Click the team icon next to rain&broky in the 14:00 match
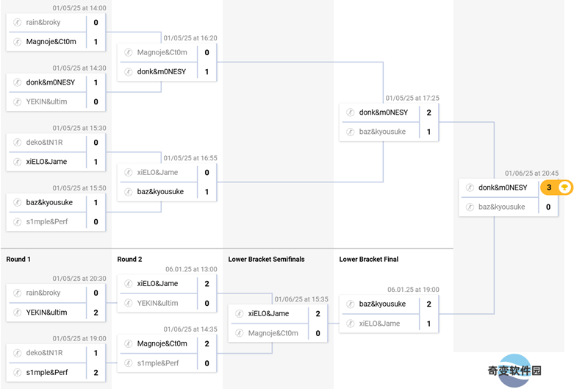The height and width of the screenshot is (389, 588). pos(17,22)
